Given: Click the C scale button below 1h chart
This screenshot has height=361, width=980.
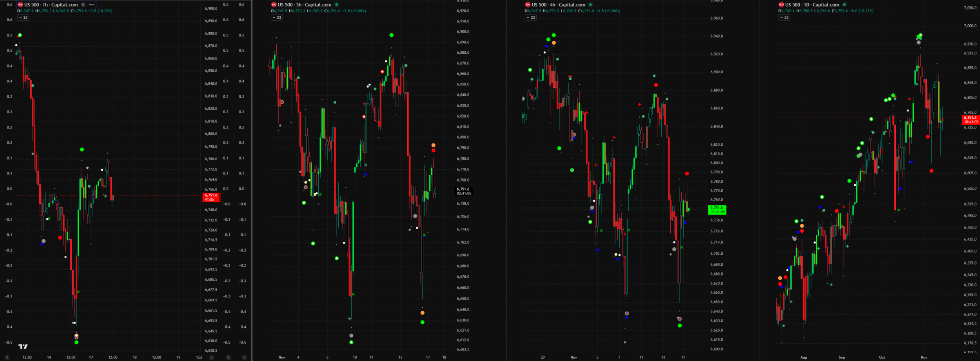Looking at the screenshot, I should pyautogui.click(x=244, y=357).
